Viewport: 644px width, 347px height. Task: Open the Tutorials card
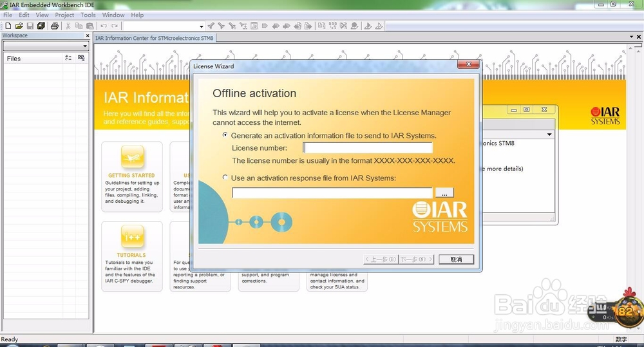132,256
